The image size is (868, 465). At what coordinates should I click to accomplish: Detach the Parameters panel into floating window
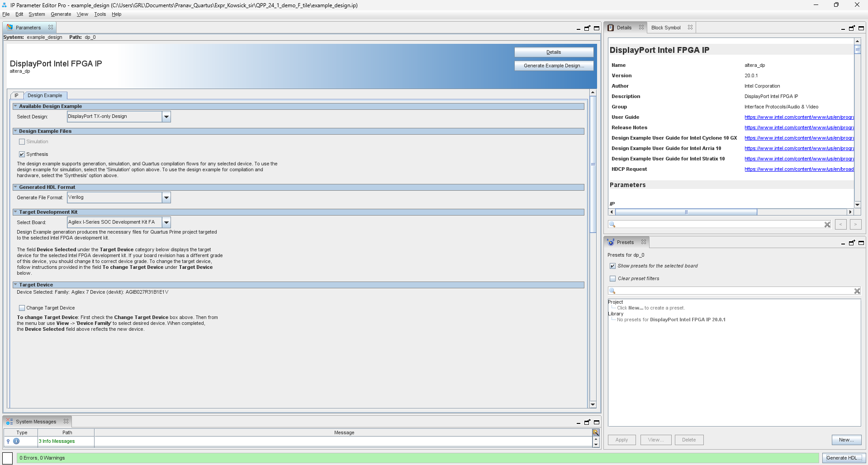pos(587,28)
